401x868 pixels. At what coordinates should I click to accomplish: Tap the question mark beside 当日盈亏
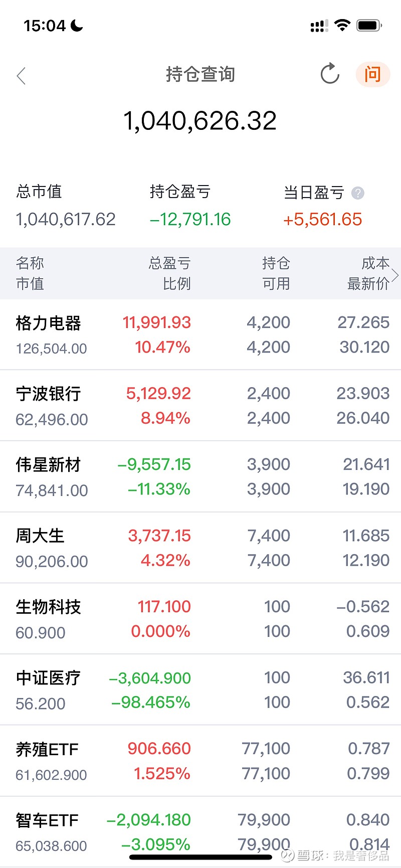358,193
